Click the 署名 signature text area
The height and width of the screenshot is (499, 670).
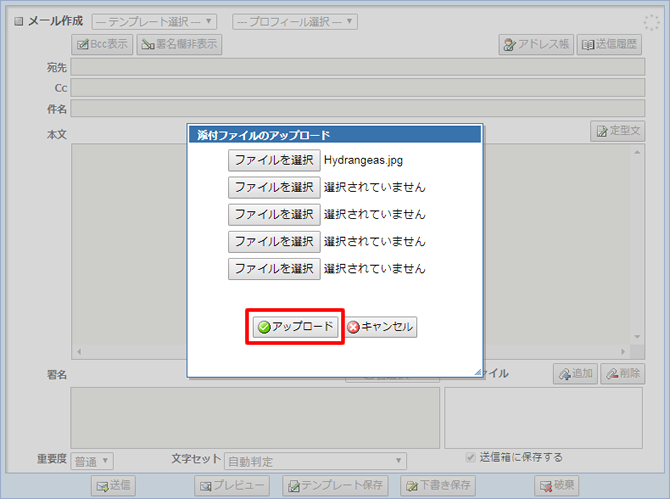(255, 417)
